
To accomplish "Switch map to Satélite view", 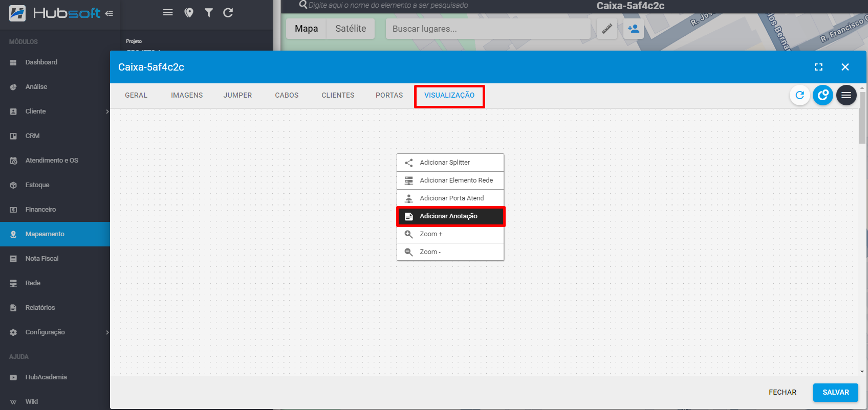I will coord(351,29).
